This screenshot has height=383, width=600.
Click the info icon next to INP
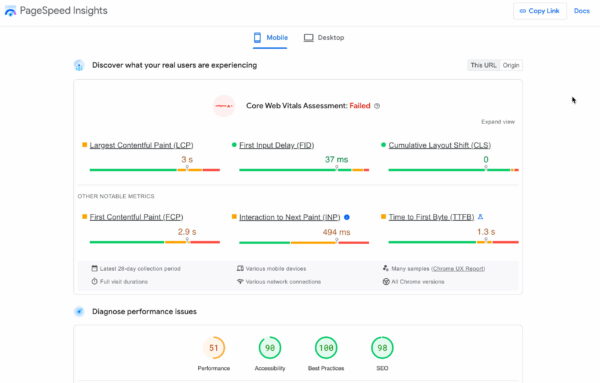click(x=347, y=217)
